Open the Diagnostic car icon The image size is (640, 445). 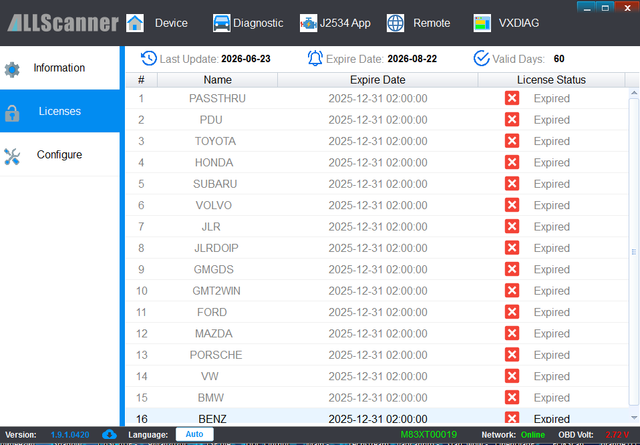(221, 23)
